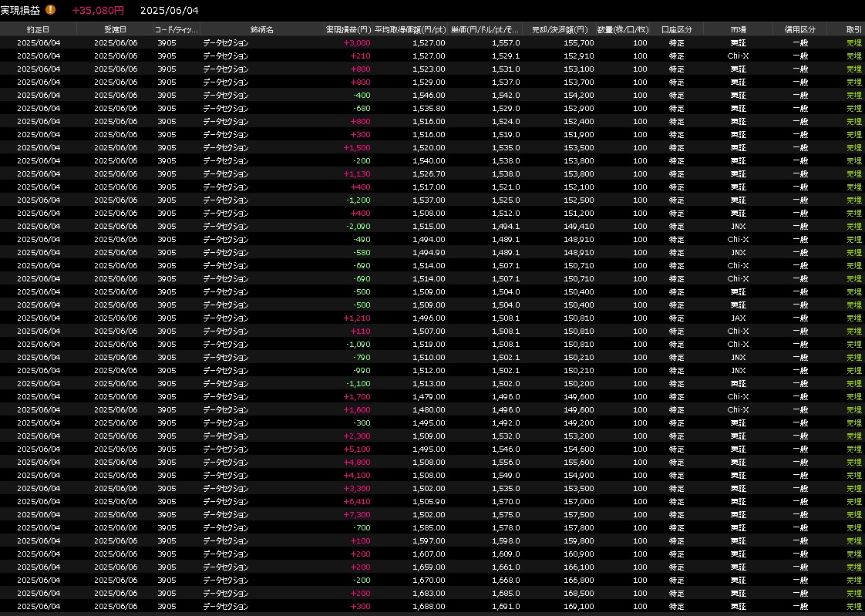This screenshot has height=616, width=865.
Task: Click the JAX market cell
Action: [738, 318]
